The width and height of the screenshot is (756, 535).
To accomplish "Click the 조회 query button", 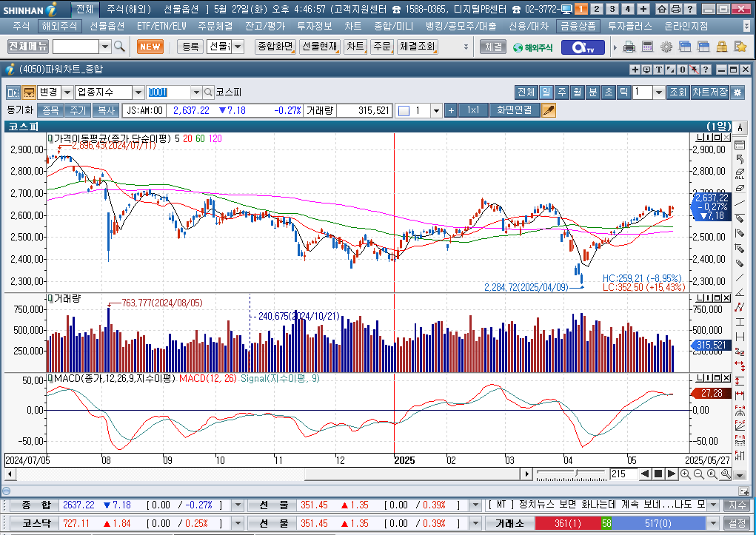I will point(678,92).
